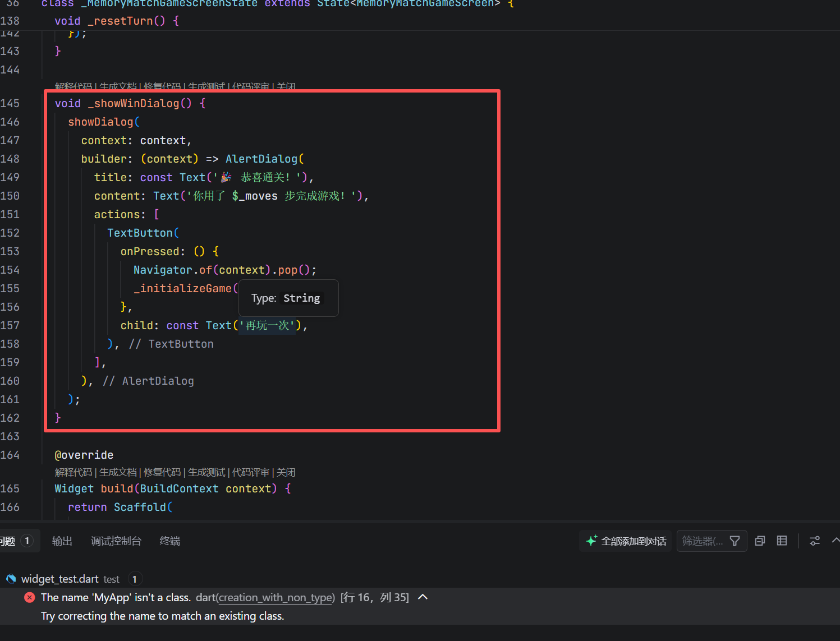The height and width of the screenshot is (641, 840).
Task: Click "$_moves" in the content Text
Action: coord(255,196)
